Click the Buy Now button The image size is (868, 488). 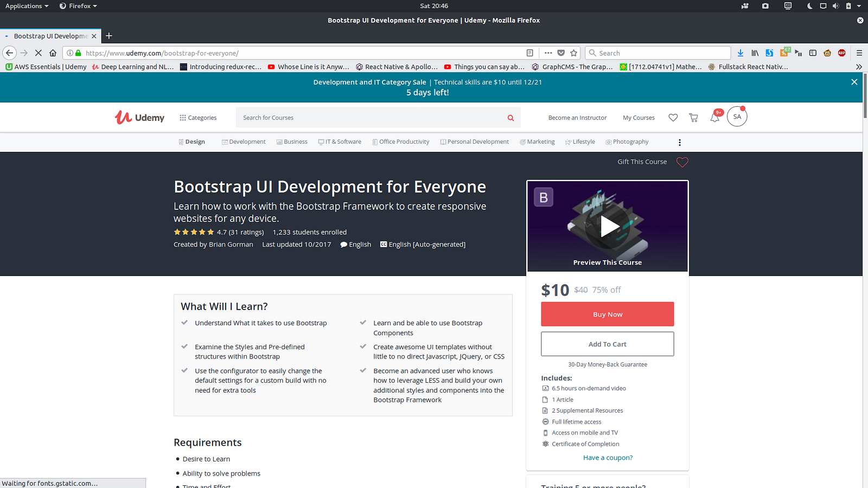click(608, 314)
